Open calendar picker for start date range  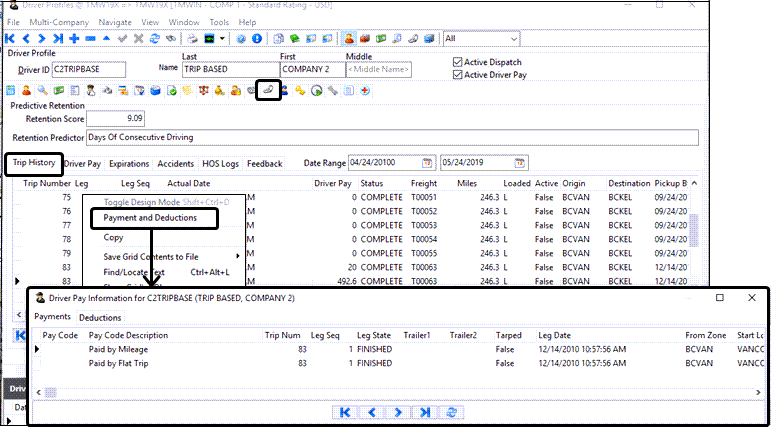pyautogui.click(x=427, y=163)
